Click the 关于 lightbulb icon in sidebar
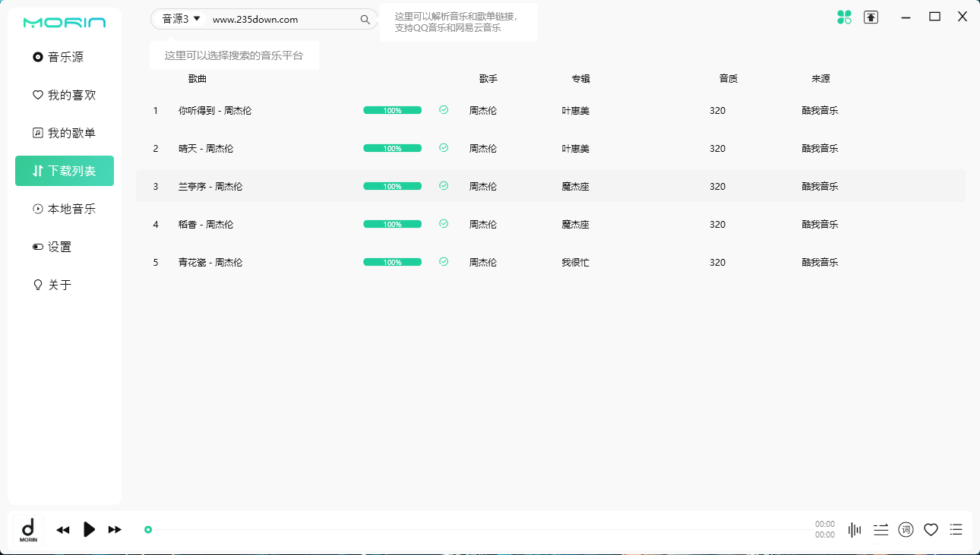980x555 pixels. (x=38, y=285)
